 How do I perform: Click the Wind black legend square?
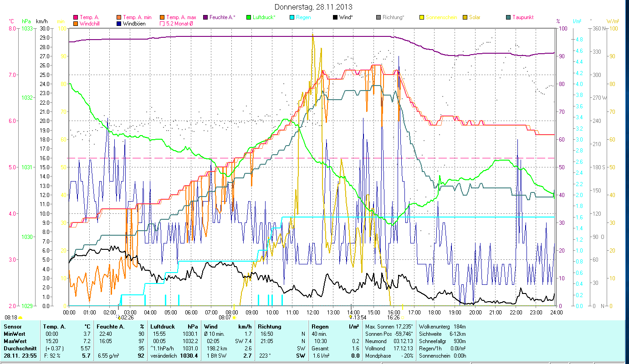(336, 17)
